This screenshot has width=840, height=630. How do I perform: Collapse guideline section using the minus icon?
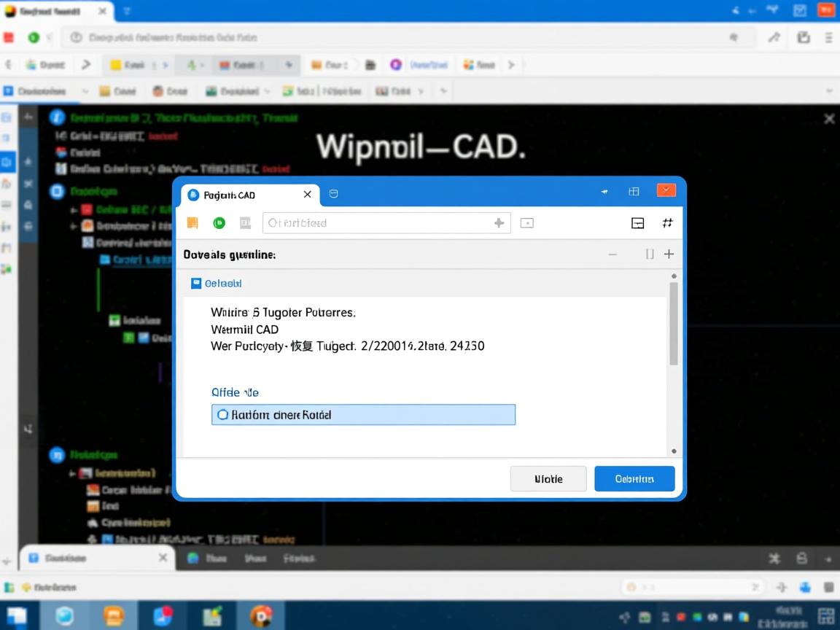612,254
